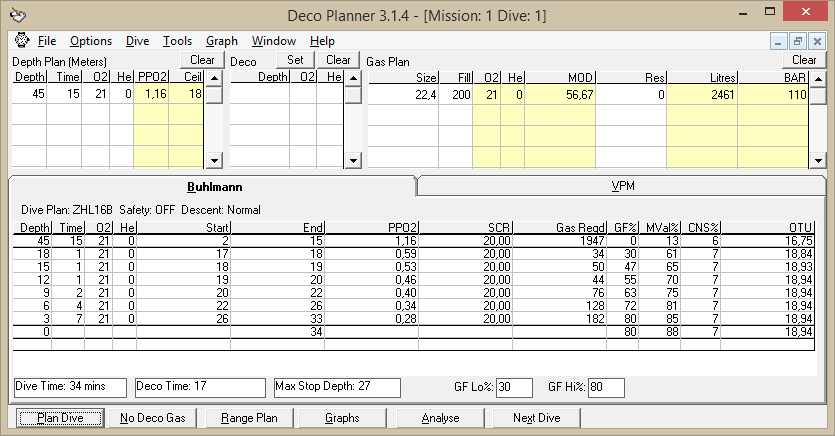This screenshot has height=436, width=835.
Task: Clear the Deco table
Action: click(x=338, y=60)
